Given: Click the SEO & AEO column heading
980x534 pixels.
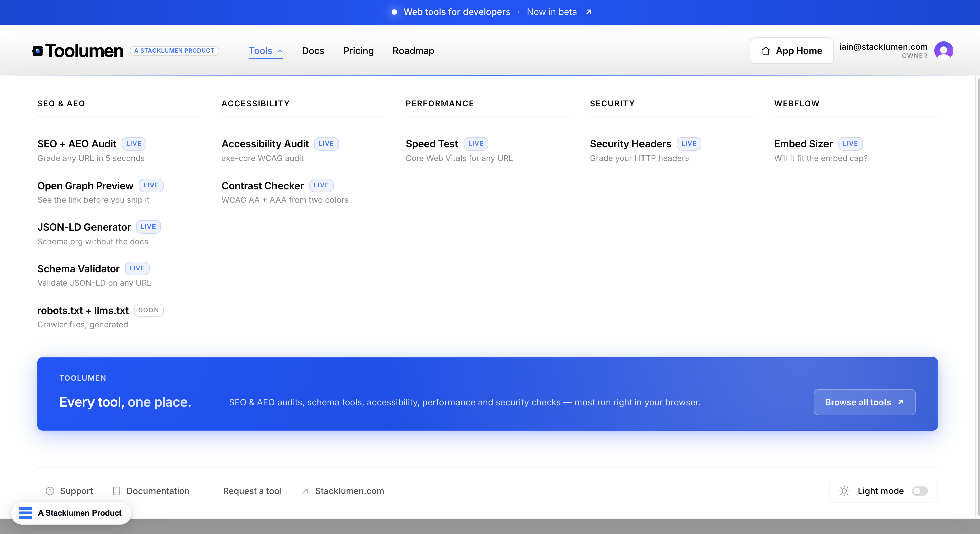Looking at the screenshot, I should [61, 104].
